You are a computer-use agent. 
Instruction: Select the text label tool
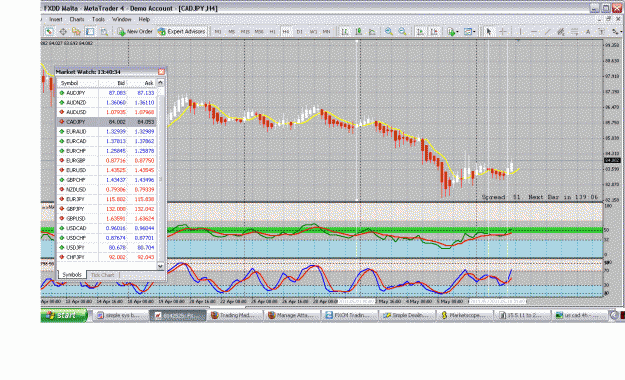pyautogui.click(x=601, y=32)
